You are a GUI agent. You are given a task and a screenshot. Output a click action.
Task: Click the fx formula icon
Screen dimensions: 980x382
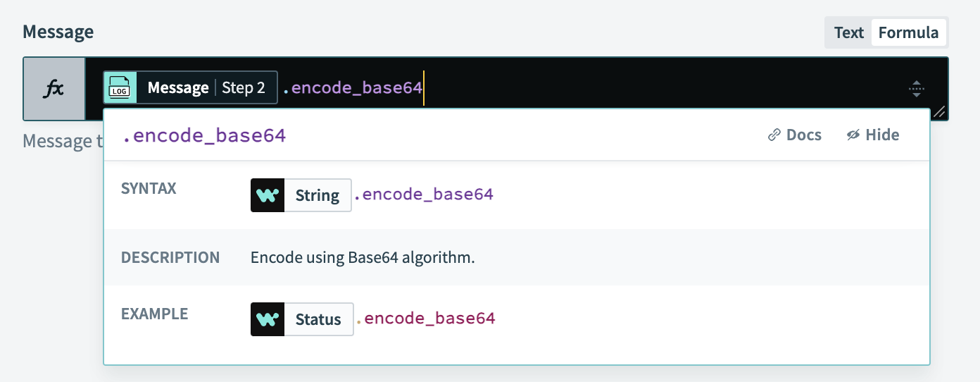click(54, 89)
